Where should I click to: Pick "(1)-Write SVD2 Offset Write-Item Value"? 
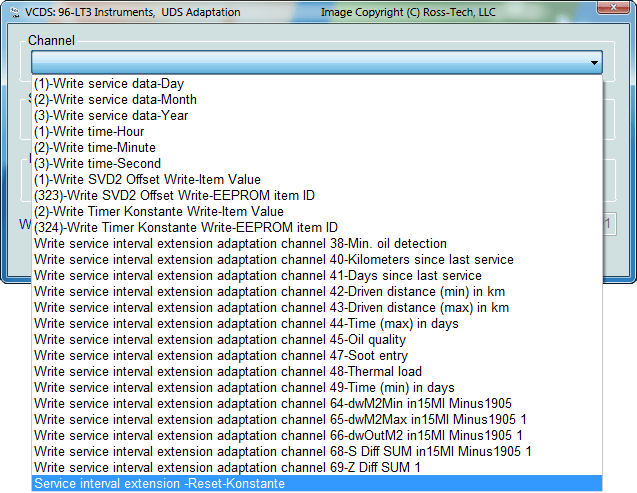pyautogui.click(x=317, y=179)
